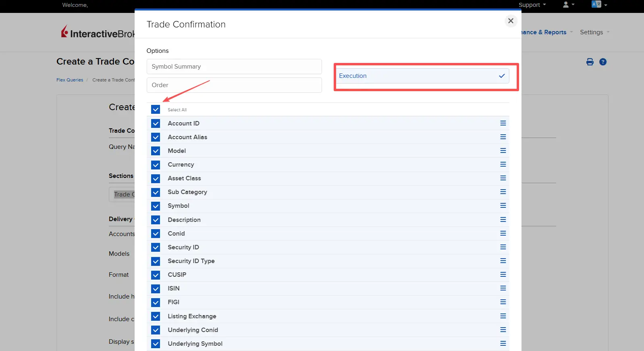Close the Trade Confirmation dialog
The height and width of the screenshot is (351, 644).
511,21
